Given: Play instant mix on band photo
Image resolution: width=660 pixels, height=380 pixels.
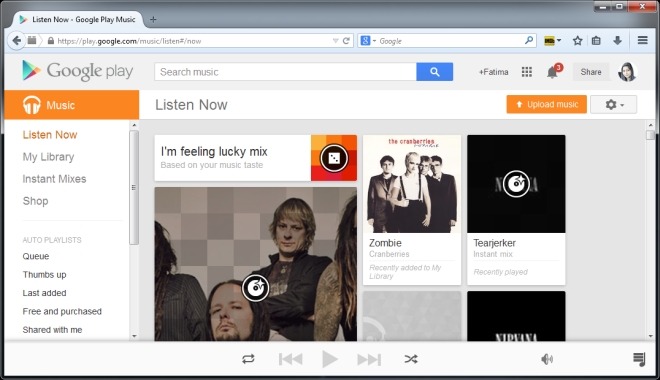Looking at the screenshot, I should [x=255, y=288].
